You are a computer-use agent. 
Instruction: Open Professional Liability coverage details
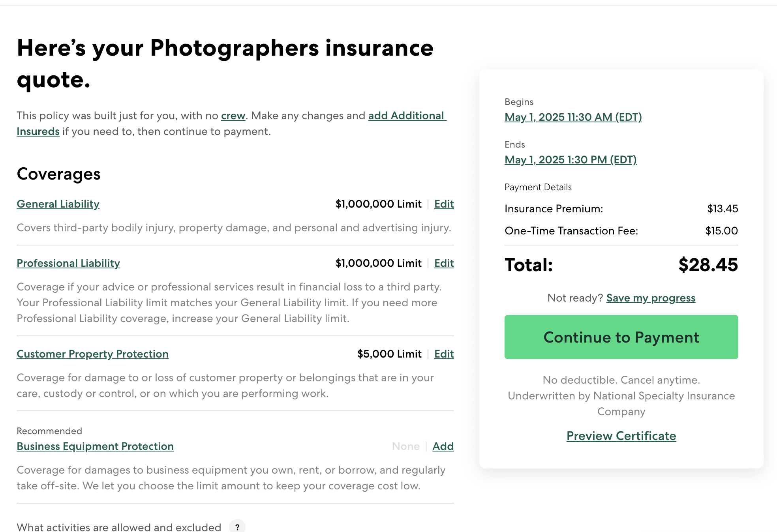pyautogui.click(x=68, y=263)
